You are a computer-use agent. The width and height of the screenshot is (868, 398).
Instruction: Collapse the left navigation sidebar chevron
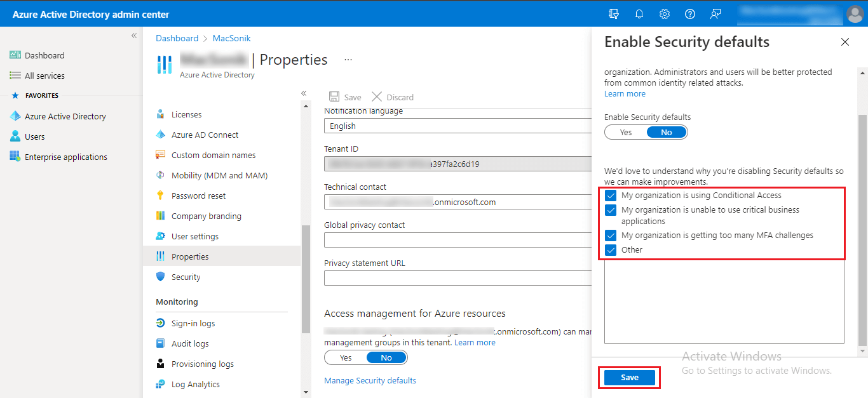click(134, 36)
